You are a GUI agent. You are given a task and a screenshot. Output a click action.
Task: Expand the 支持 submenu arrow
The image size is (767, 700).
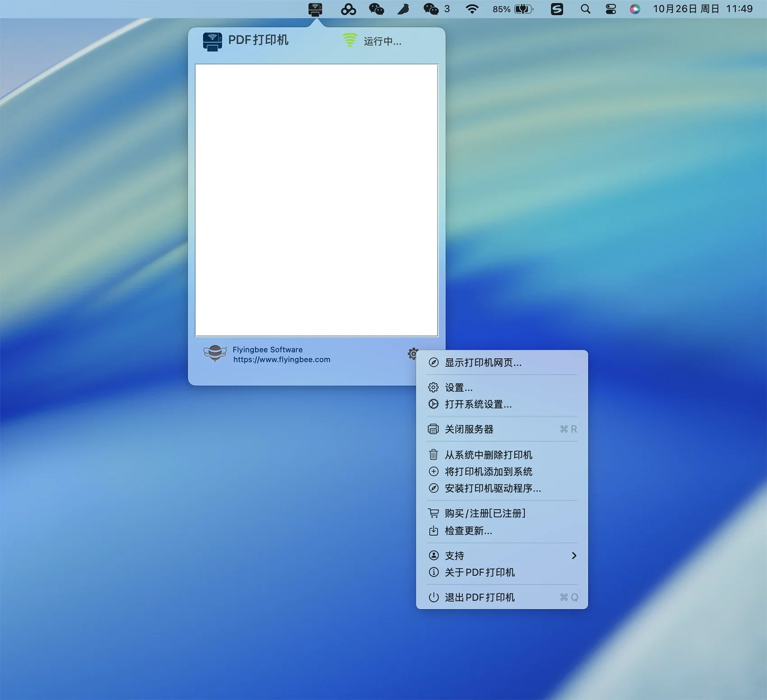tap(574, 556)
